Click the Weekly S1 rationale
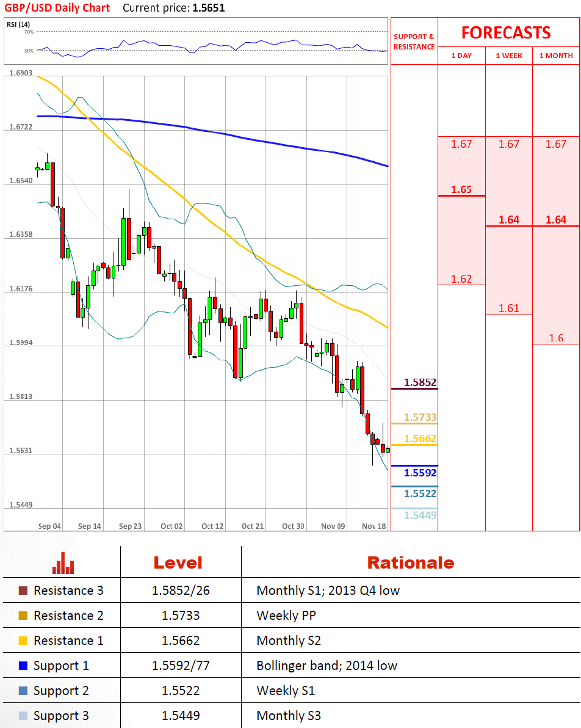 click(286, 691)
